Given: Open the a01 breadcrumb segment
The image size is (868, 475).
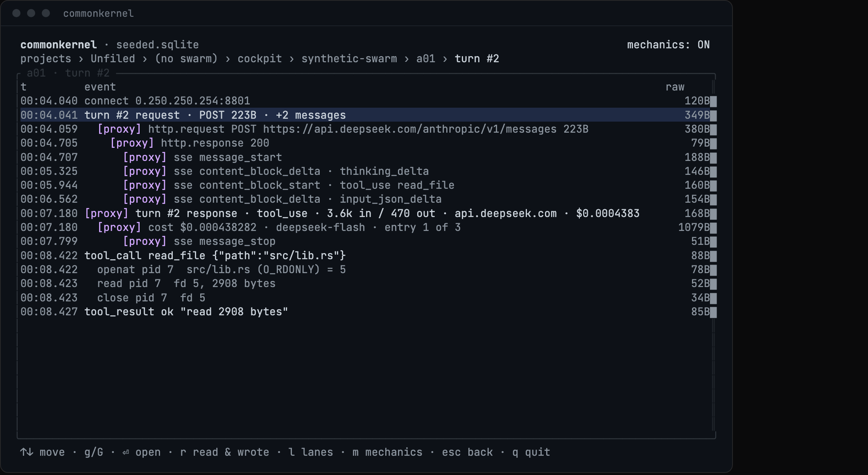Looking at the screenshot, I should pyautogui.click(x=426, y=59).
